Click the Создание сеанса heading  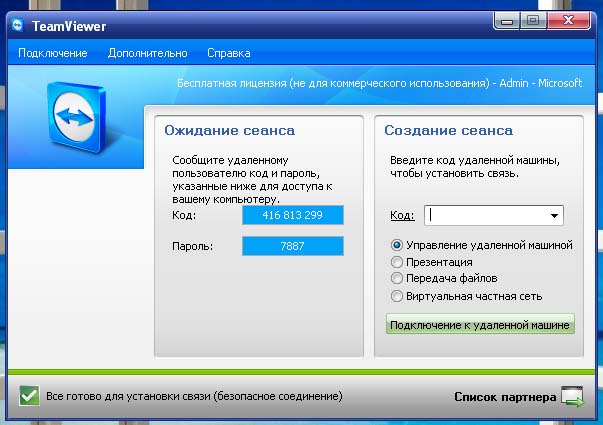click(448, 130)
